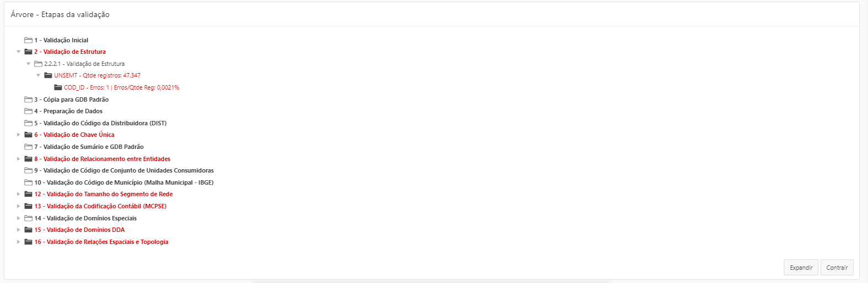
Task: Expand 8 - Relacionamento entre Entidades arrow
Action: click(x=19, y=159)
